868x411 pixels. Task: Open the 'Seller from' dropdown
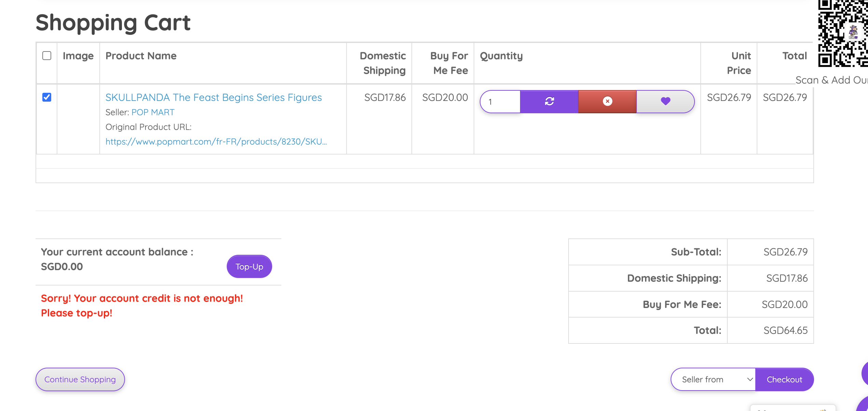tap(713, 379)
